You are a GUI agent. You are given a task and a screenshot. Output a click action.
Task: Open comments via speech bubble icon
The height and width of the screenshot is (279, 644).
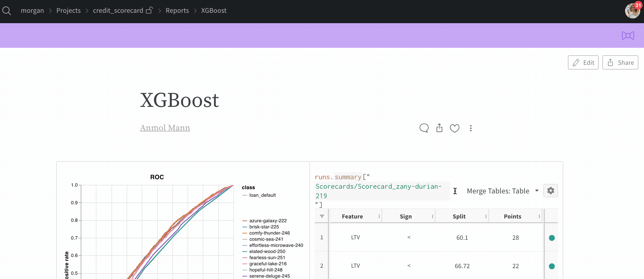tap(424, 128)
